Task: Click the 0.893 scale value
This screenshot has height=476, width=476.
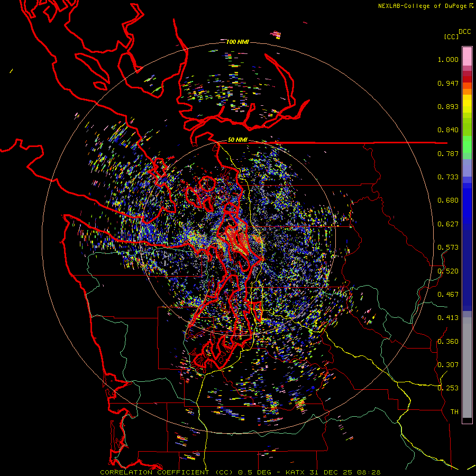Action: pos(448,106)
